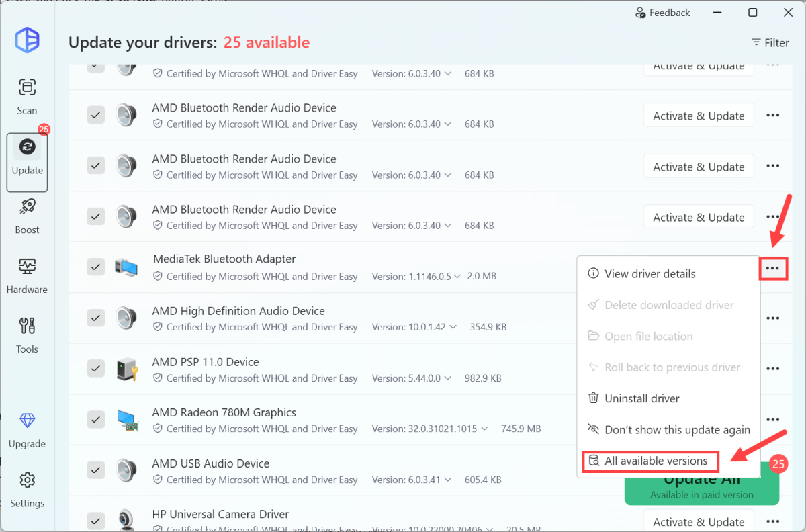
Task: Open the Filter options
Action: [770, 43]
